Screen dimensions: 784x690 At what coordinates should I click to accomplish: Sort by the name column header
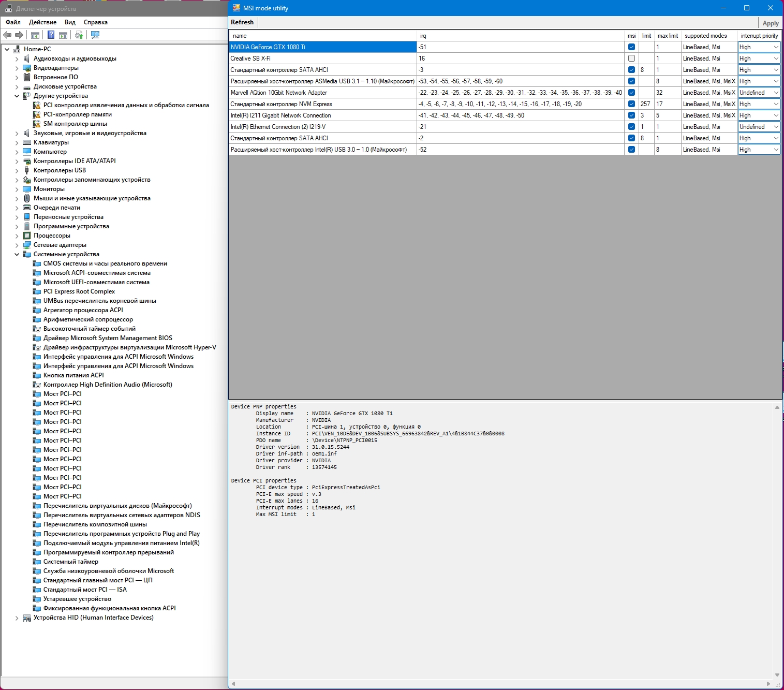[x=323, y=36]
